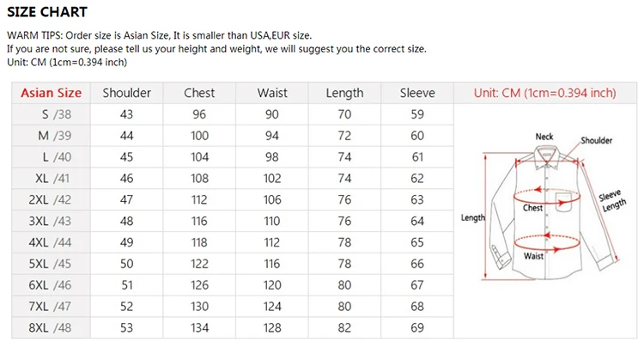Click the 8XL /48 size cell
The image size is (644, 360).
tap(51, 328)
